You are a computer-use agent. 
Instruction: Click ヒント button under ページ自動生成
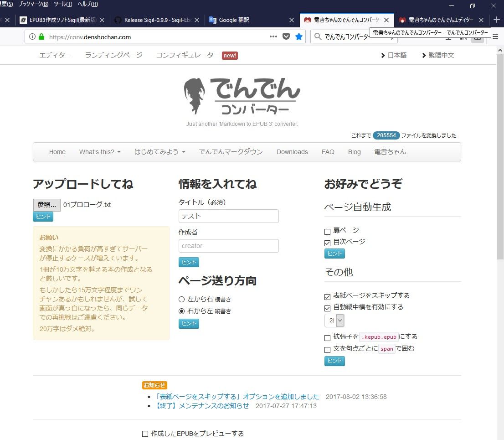[x=334, y=254]
